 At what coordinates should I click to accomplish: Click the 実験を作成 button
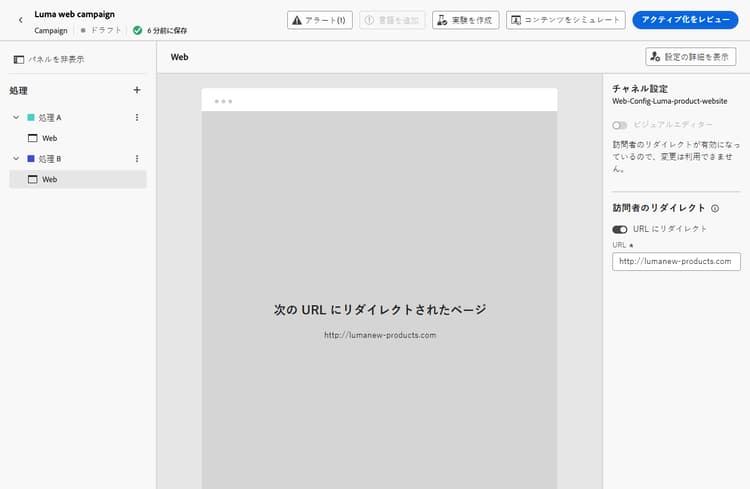[x=465, y=20]
